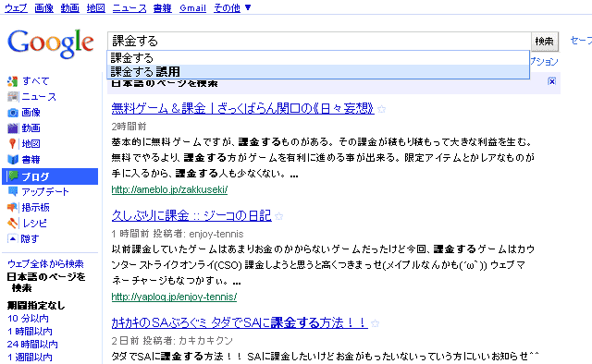This screenshot has width=592, height=364.
Task: Open ニュース in top navigation bar
Action: click(x=129, y=8)
